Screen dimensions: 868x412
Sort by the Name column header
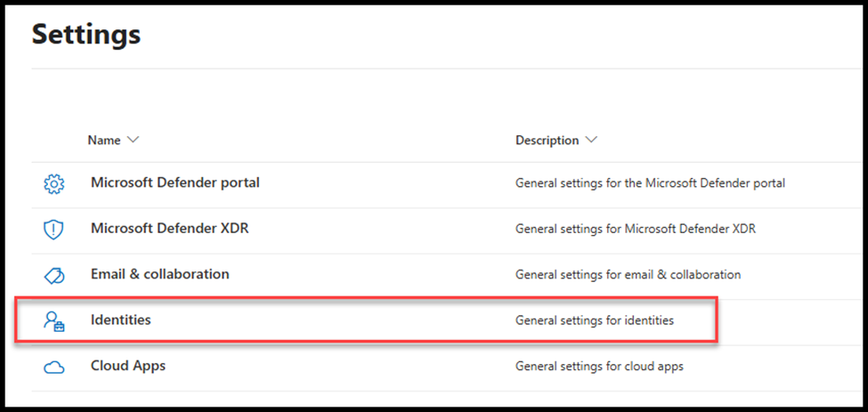(104, 141)
